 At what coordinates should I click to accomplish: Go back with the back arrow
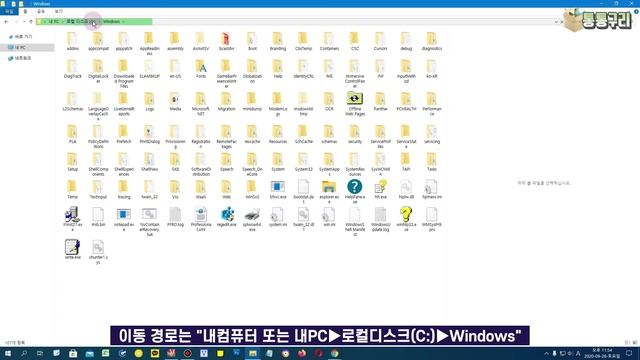[6, 22]
